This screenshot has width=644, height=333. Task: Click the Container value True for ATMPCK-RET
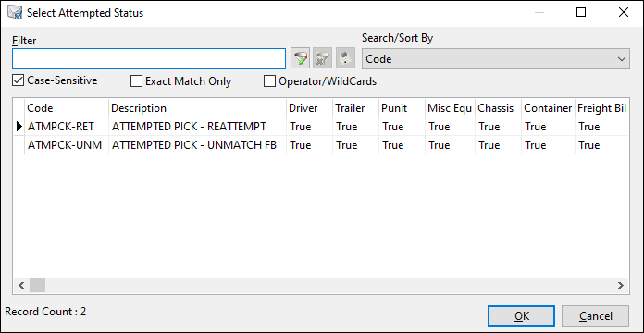pyautogui.click(x=549, y=127)
